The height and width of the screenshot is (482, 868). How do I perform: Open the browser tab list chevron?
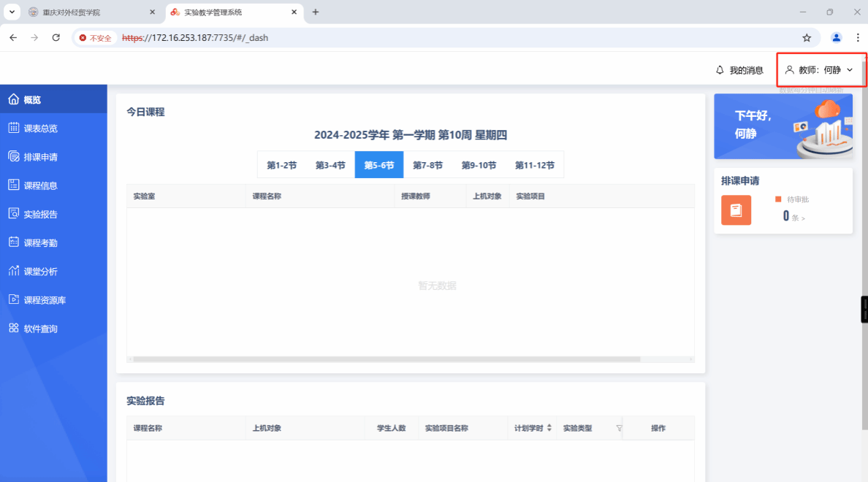[12, 12]
